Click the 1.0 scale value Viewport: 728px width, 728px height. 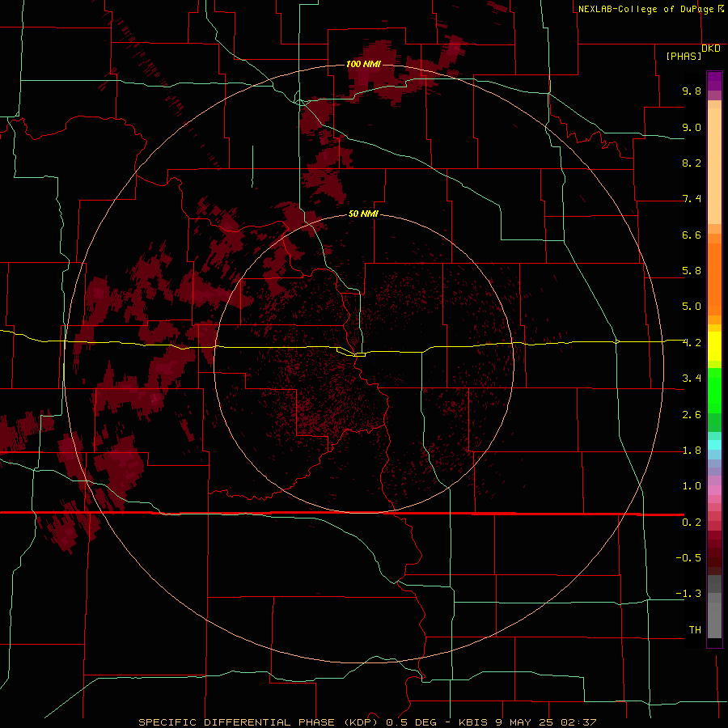click(x=692, y=486)
